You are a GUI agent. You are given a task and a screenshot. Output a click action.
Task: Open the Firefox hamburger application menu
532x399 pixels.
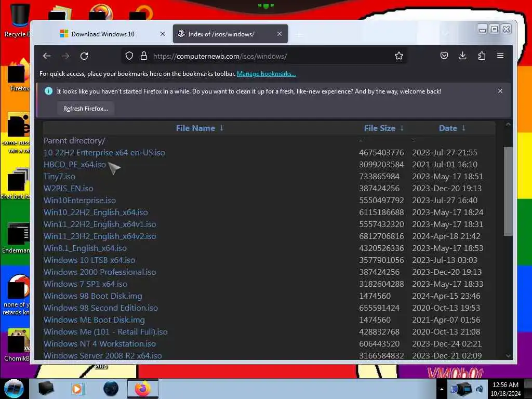pos(500,56)
